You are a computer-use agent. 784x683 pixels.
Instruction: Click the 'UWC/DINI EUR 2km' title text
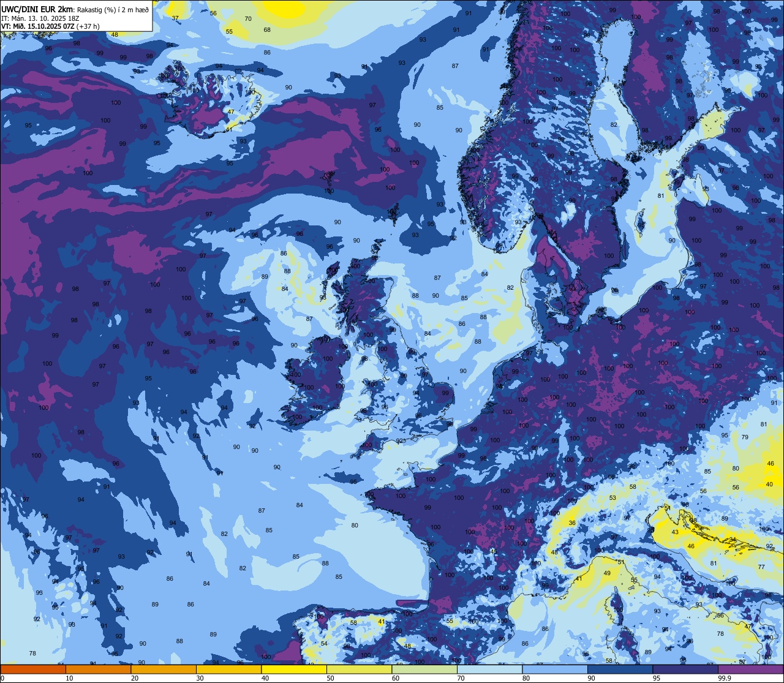click(38, 9)
